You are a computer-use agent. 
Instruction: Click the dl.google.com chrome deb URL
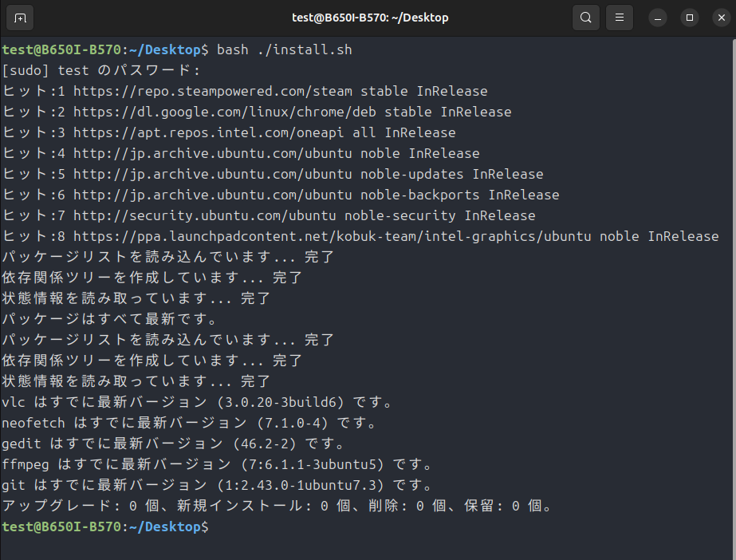(x=225, y=112)
